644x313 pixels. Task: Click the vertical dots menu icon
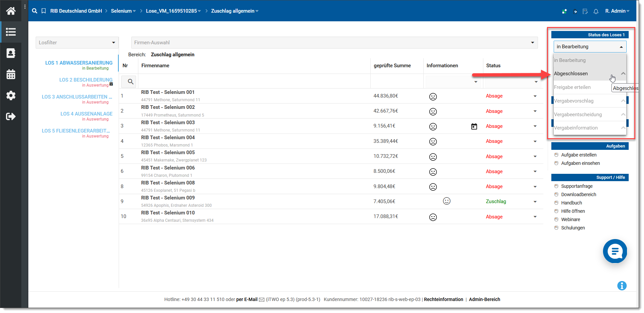[x=25, y=7]
